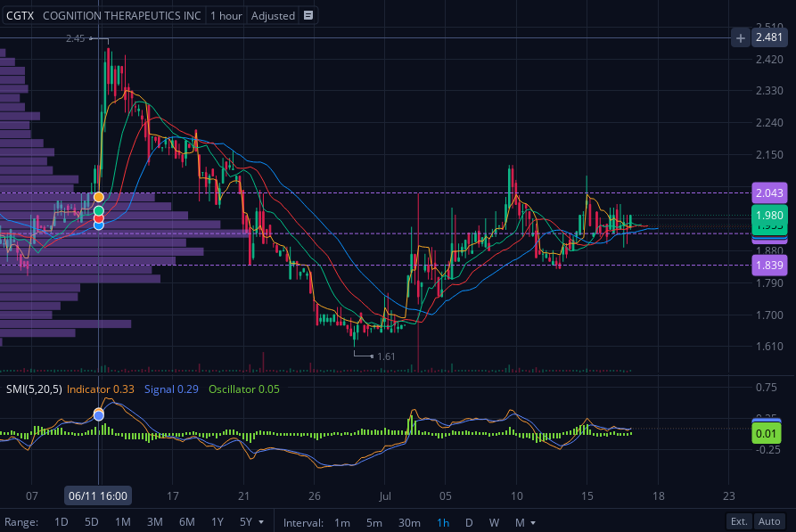Click the 2.45 high price annotation
This screenshot has width=796, height=532.
tap(75, 38)
